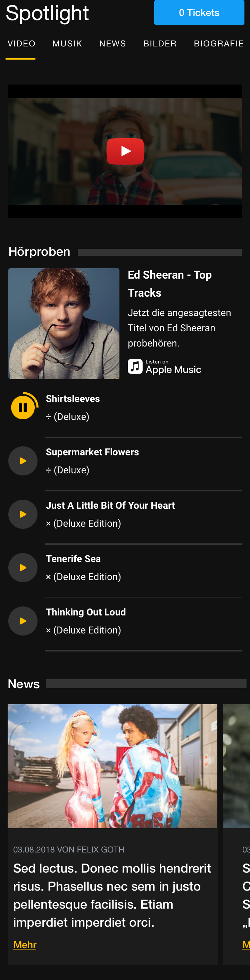250x980 pixels.
Task: Open the Ed Sheeran portrait thumbnail
Action: [x=64, y=323]
